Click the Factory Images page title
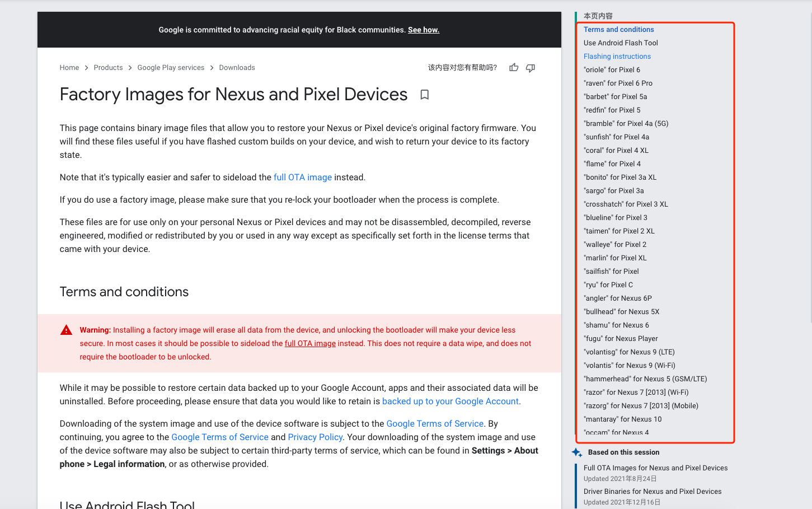 233,95
